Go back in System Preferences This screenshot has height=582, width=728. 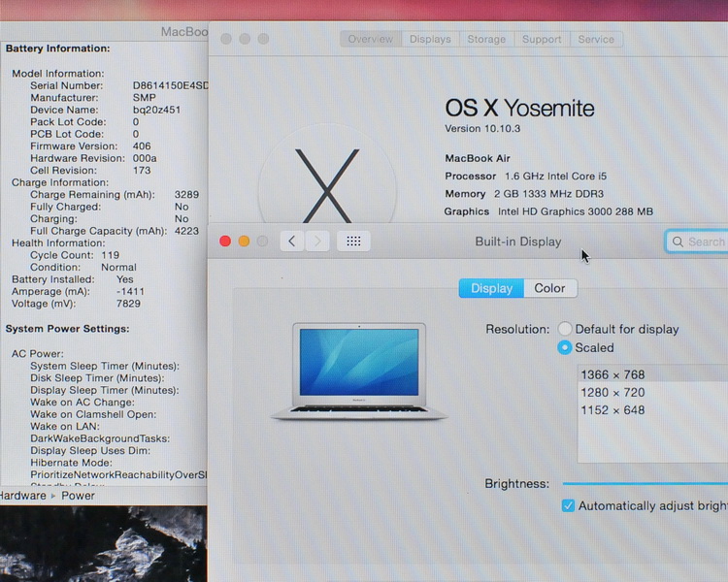(x=292, y=241)
